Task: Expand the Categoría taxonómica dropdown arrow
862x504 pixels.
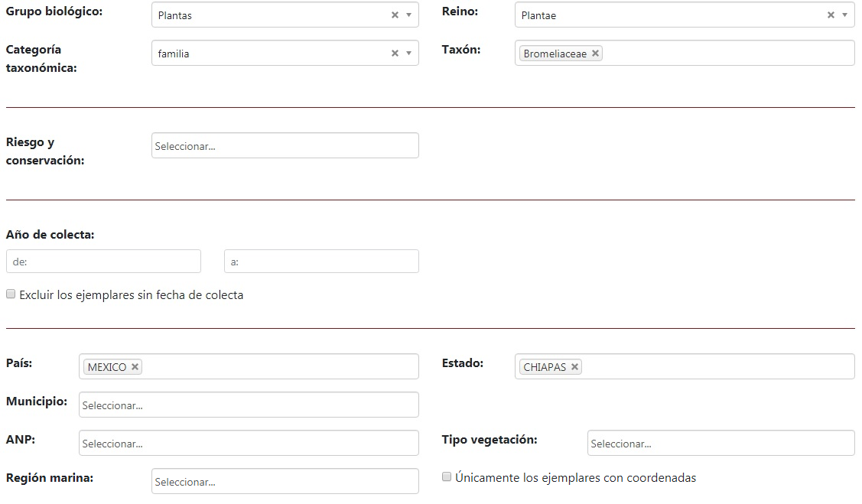Action: 409,54
